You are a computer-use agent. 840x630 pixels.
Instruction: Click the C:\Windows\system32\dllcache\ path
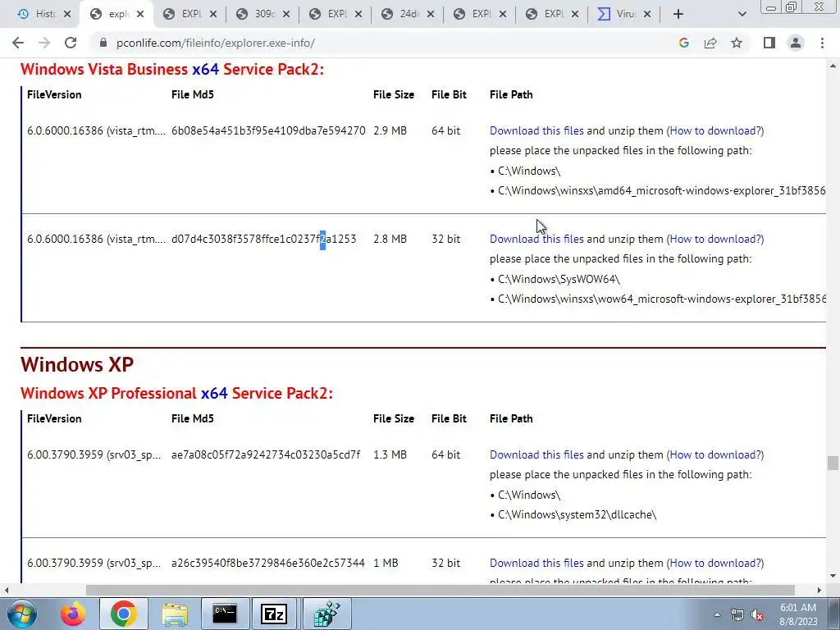[x=577, y=515]
